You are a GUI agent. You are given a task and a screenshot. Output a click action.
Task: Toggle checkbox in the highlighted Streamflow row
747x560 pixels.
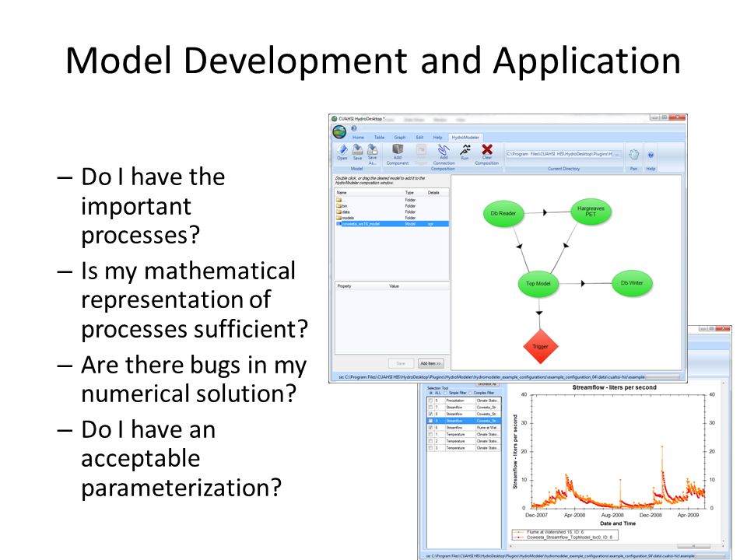click(430, 421)
